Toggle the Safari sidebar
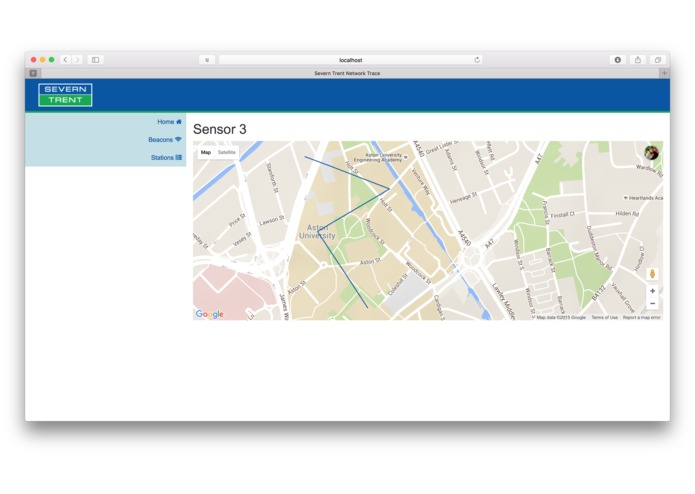 click(x=95, y=60)
